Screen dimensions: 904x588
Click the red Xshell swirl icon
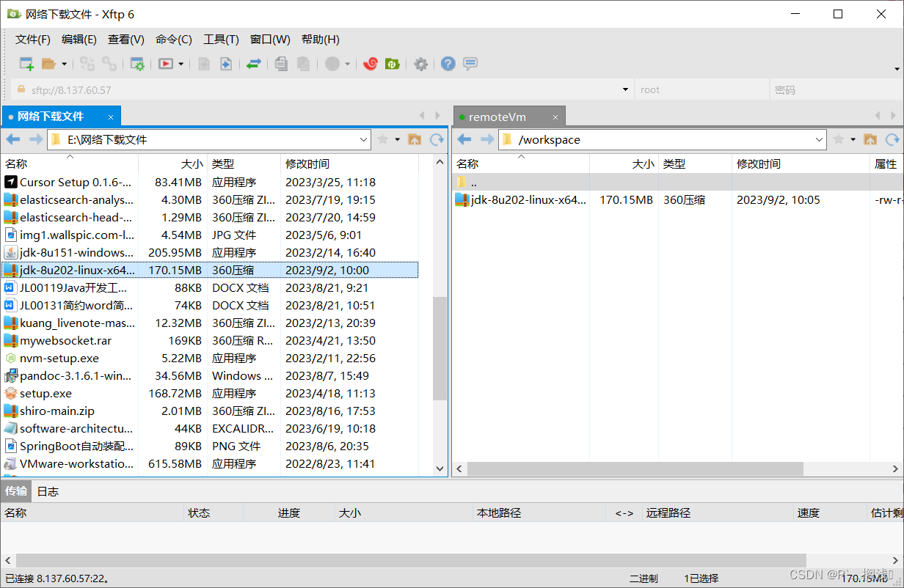(x=371, y=64)
